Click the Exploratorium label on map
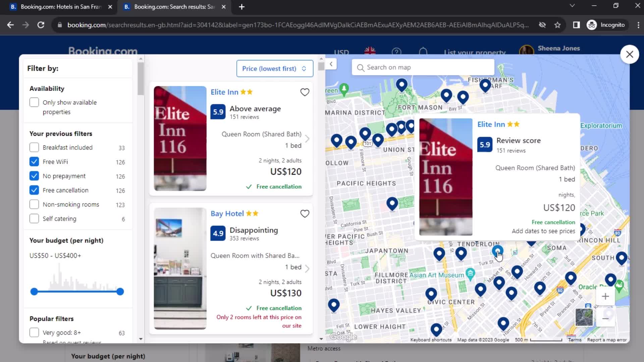Image resolution: width=644 pixels, height=362 pixels. (601, 126)
